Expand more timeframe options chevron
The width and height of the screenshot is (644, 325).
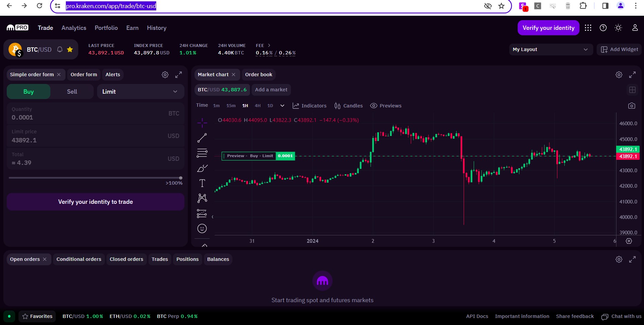282,106
